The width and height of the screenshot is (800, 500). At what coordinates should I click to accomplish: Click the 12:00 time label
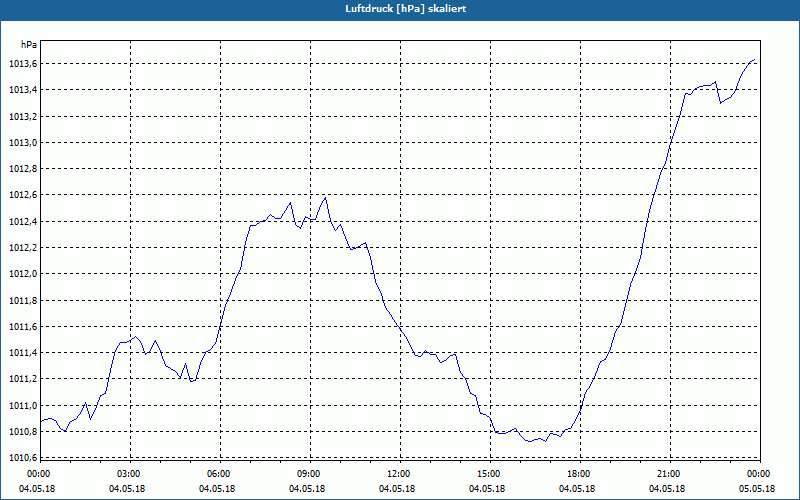(x=400, y=474)
